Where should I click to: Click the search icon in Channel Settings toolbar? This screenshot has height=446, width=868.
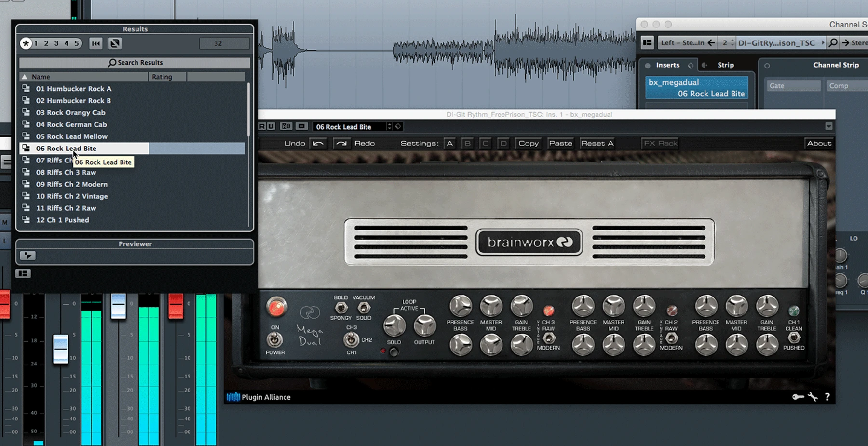833,43
